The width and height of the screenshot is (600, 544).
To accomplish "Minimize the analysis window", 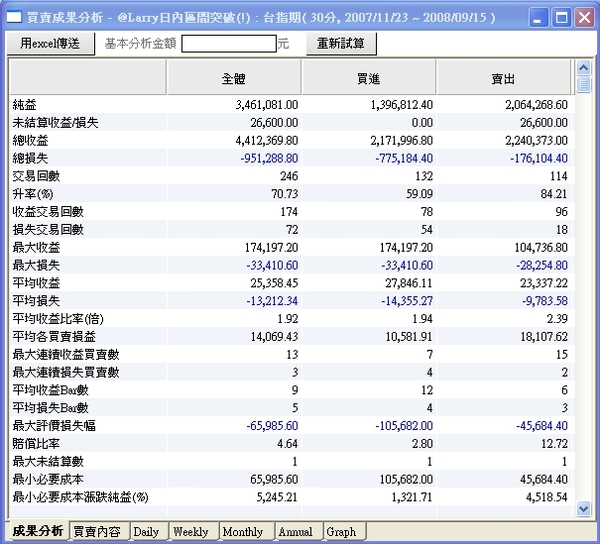I will [x=538, y=18].
